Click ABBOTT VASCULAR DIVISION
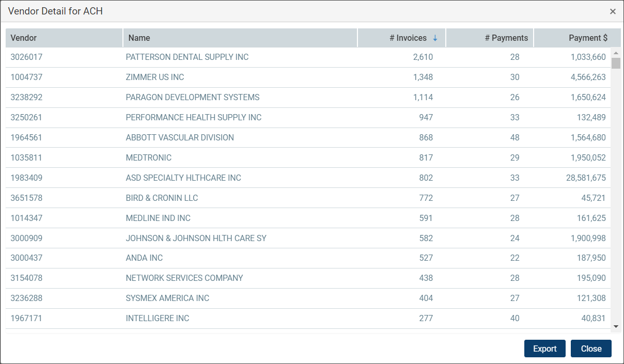624x364 pixels. pos(180,137)
